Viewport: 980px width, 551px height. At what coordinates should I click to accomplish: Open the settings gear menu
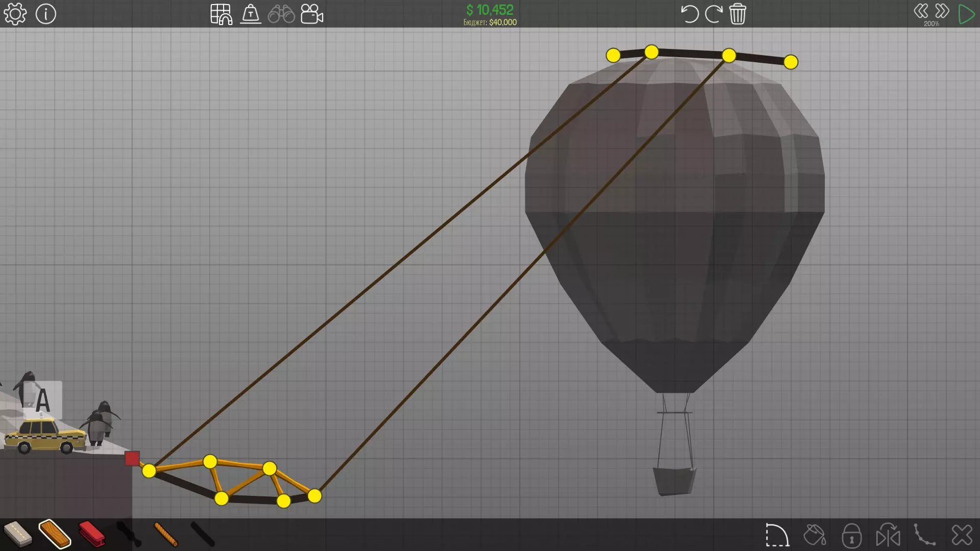[x=15, y=14]
